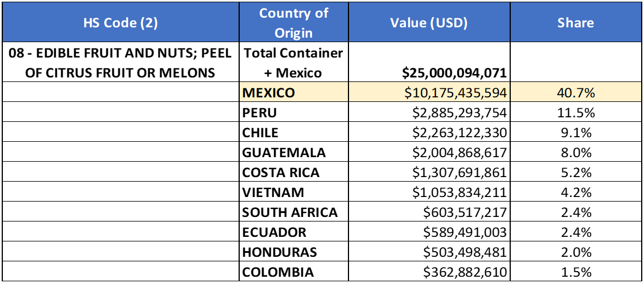Screen dimensions: 644x283
Task: Select the Country of Origin header cell
Action: pos(293,23)
